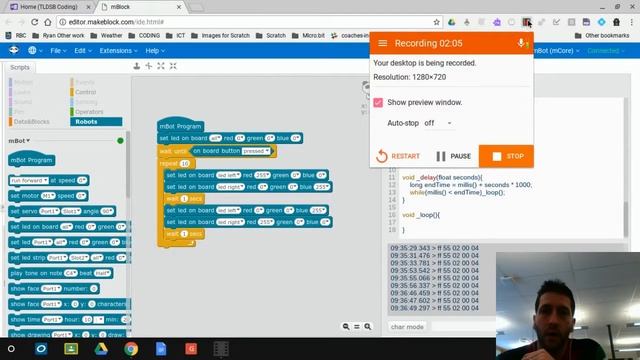This screenshot has height=360, width=640.
Task: Click the repeat count value 10
Action: point(185,164)
